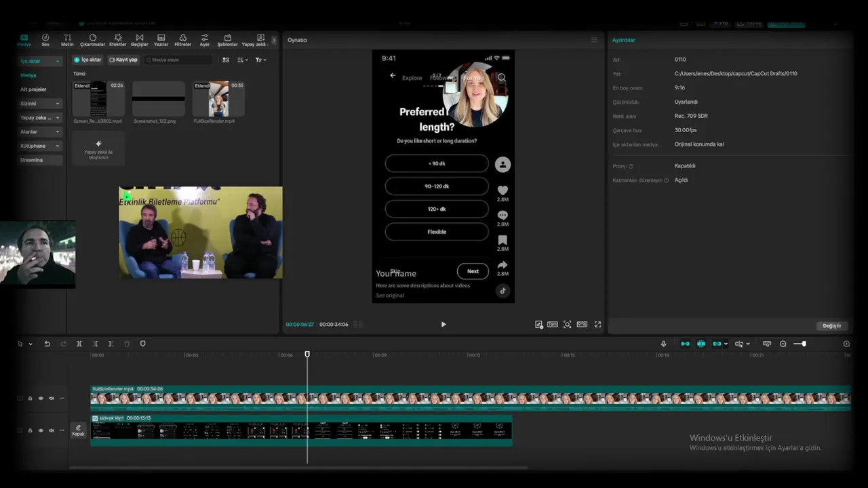The image size is (868, 488).
Task: Click the timeline fit-to-view icon
Action: coord(767,344)
